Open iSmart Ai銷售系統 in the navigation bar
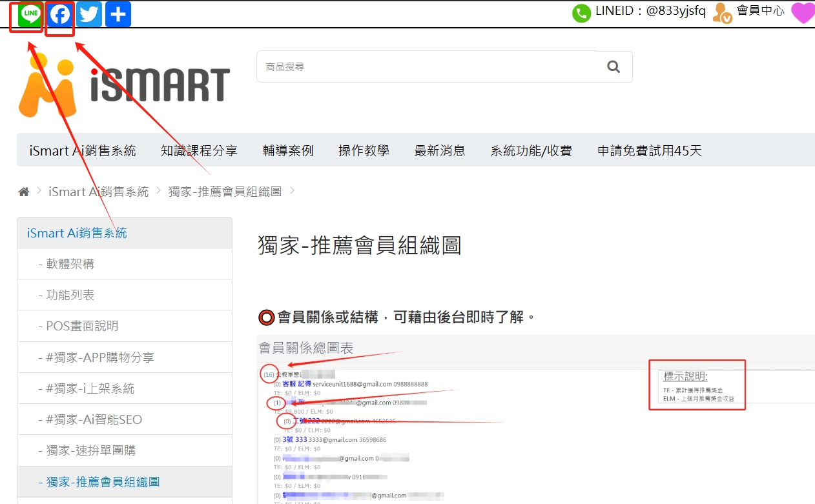 click(83, 151)
